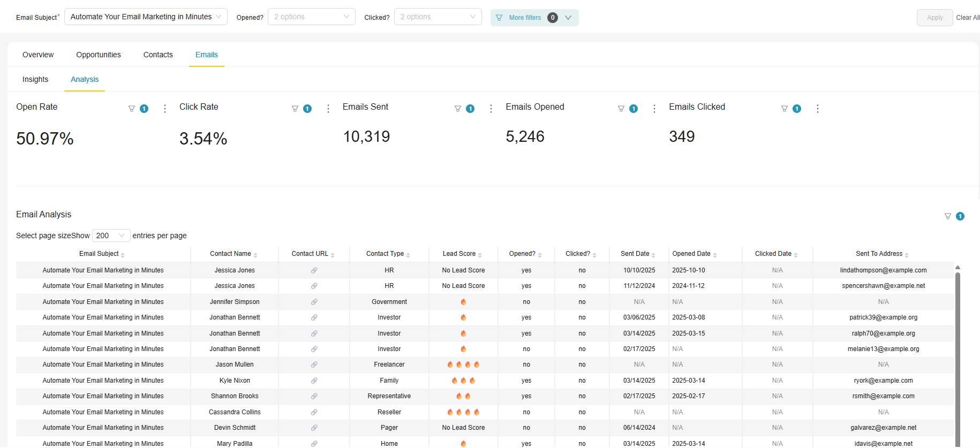Viewport: 980px width, 448px height.
Task: Click the filter icon on Emails Sent card
Action: [458, 109]
